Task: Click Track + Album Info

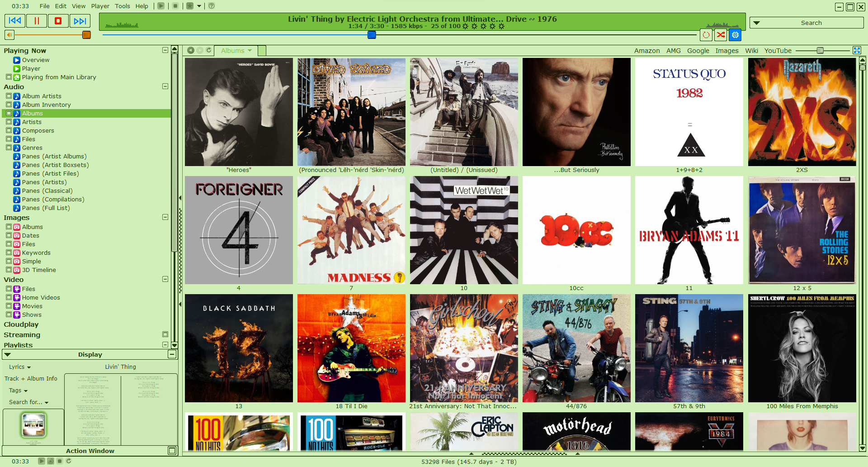Action: 31,379
